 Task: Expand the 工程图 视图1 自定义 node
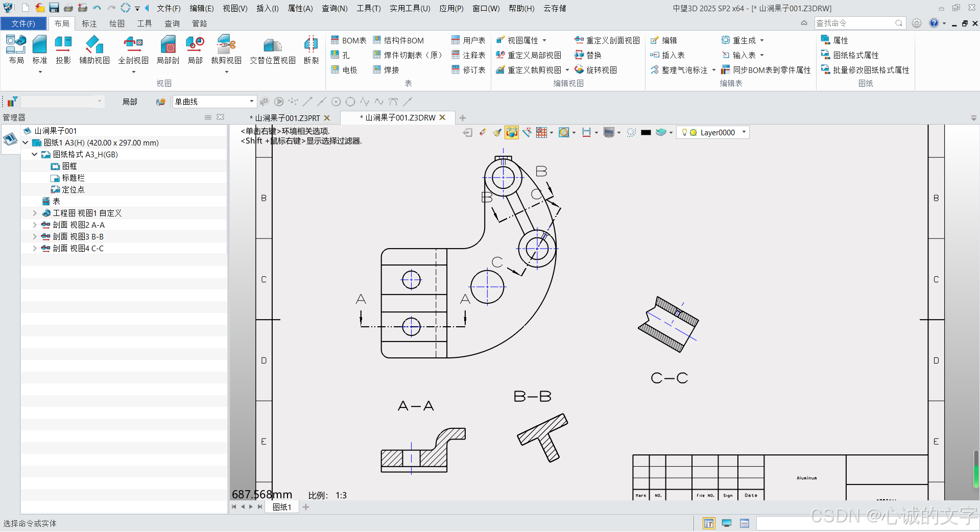pos(35,213)
